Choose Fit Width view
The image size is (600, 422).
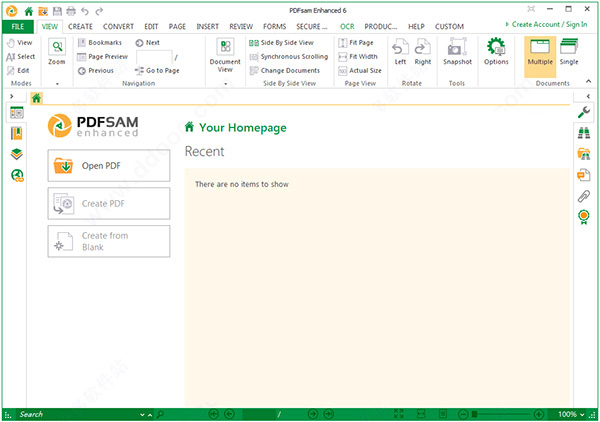358,57
